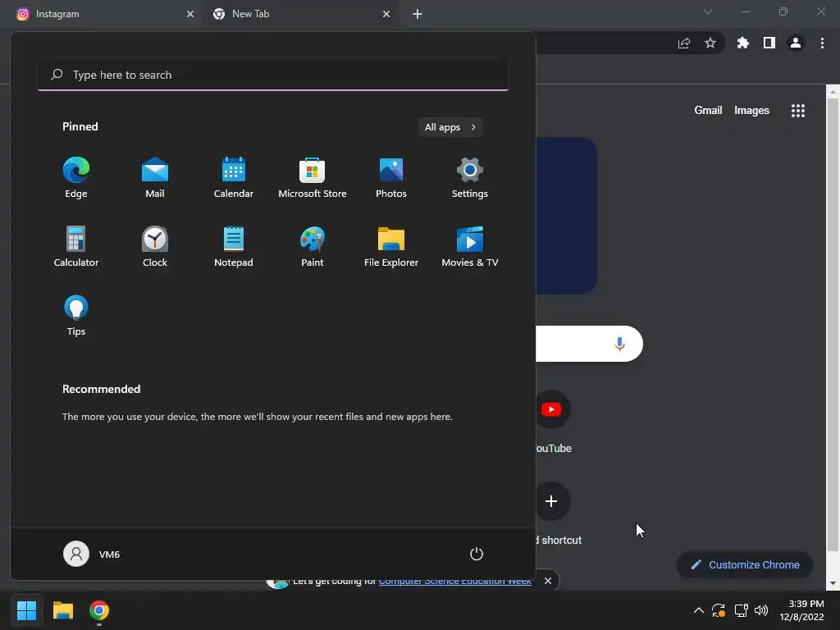The height and width of the screenshot is (630, 840).
Task: Close the Instagram tab
Action: coord(190,14)
